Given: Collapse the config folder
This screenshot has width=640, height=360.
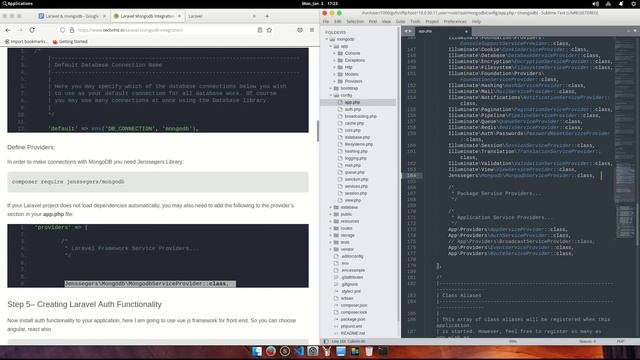Looking at the screenshot, I should pyautogui.click(x=331, y=95).
